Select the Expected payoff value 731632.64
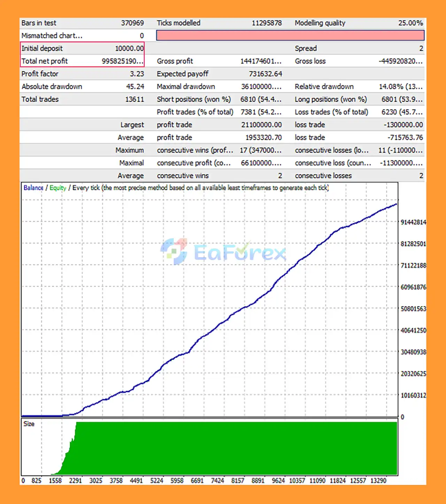Screen dimensions: 446x504 pyautogui.click(x=265, y=74)
